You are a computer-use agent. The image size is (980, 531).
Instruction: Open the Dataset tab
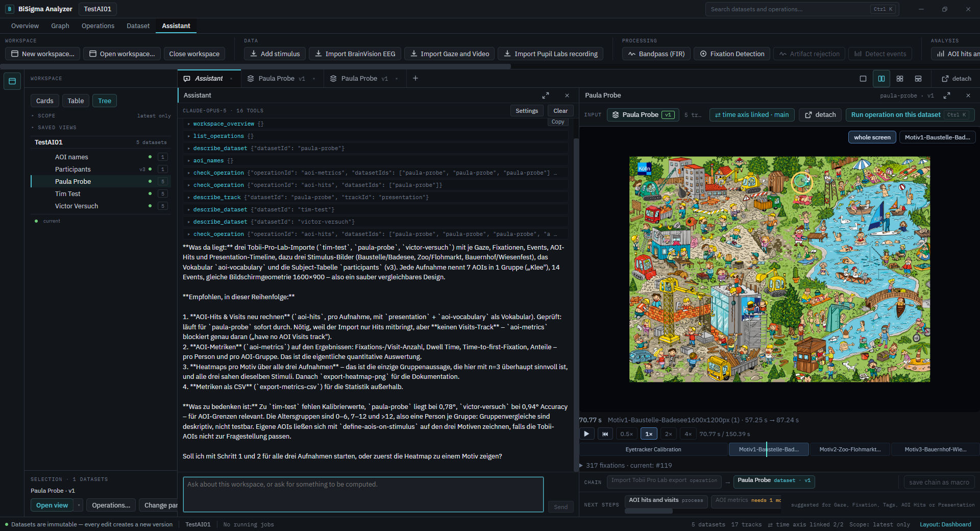tap(138, 26)
